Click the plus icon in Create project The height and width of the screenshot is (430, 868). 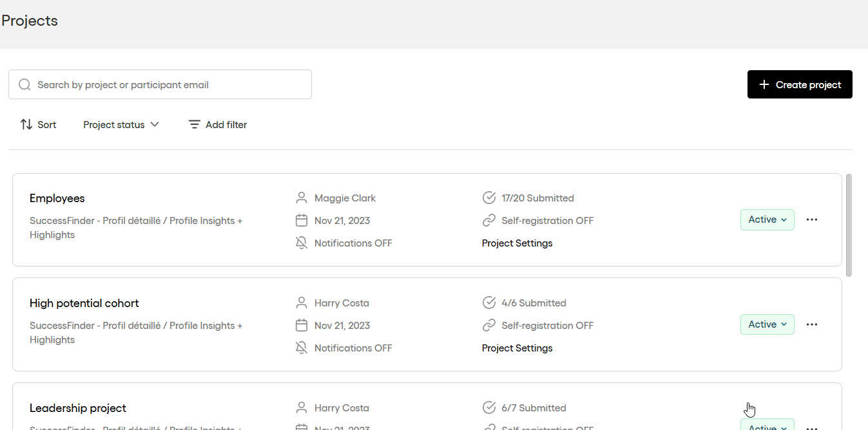coord(764,84)
